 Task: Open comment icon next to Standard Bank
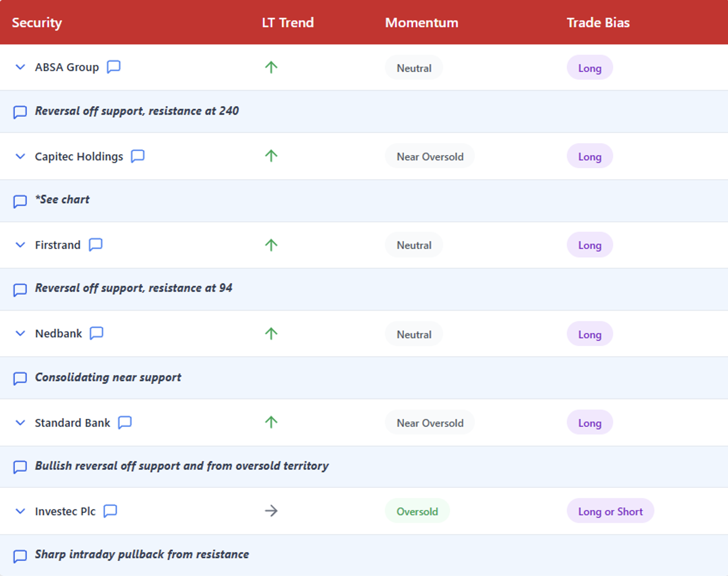pos(125,422)
